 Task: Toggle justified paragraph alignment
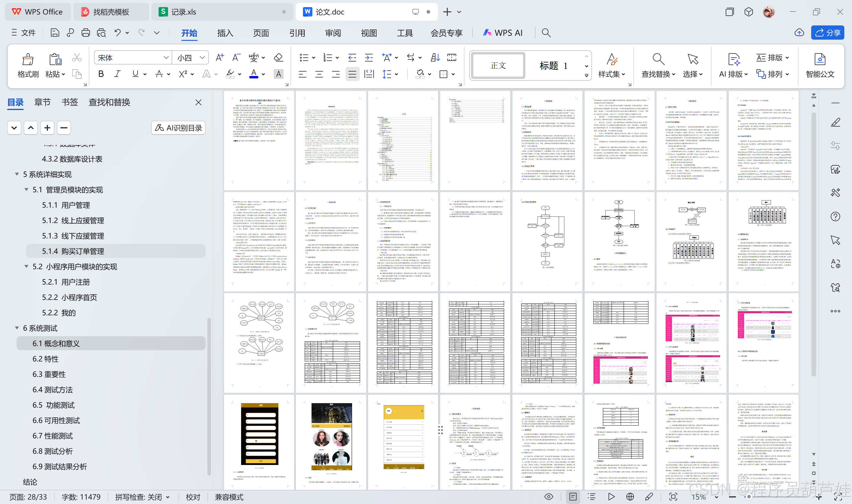352,74
